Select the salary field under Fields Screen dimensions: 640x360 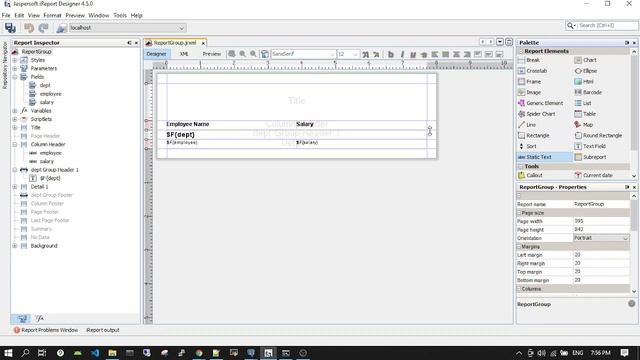coord(47,102)
